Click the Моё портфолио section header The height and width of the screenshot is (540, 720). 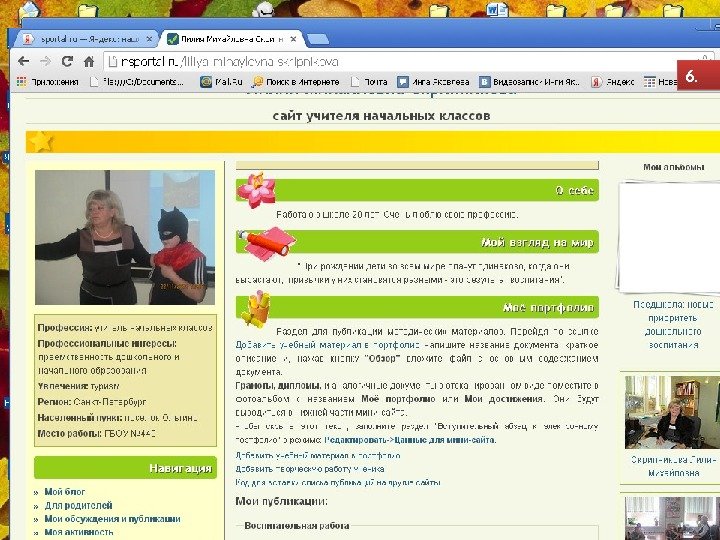(x=417, y=307)
